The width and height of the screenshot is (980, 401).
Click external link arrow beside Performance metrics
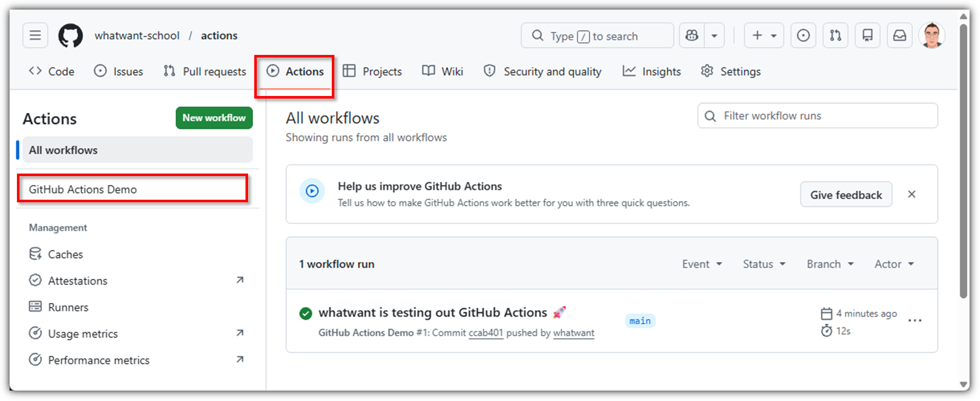click(x=240, y=359)
